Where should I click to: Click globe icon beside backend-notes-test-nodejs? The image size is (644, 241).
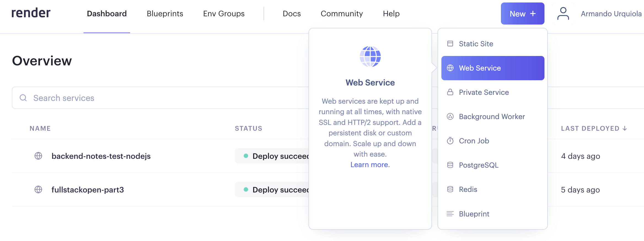38,156
